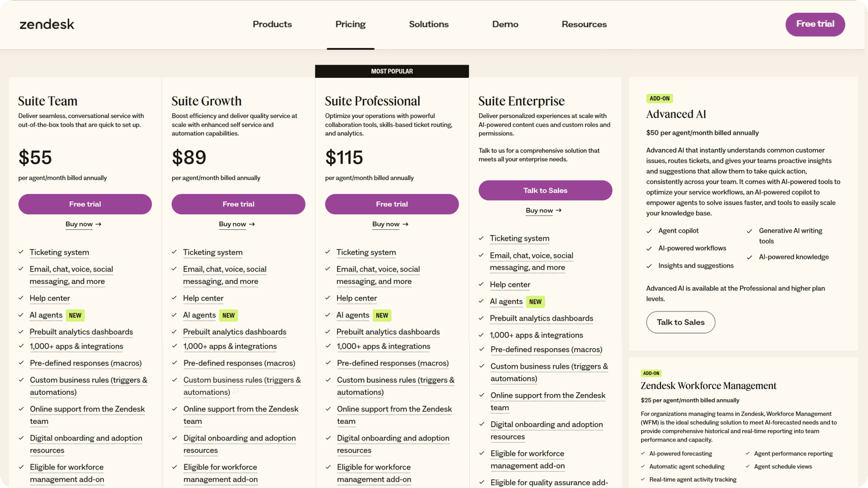Screen dimensions: 868x488
Task: Open the Ticketing system link in Suite Team
Action: click(59, 252)
